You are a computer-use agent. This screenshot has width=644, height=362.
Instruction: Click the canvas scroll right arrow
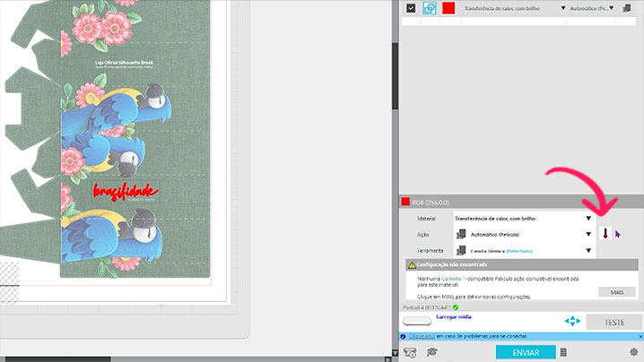point(387,359)
